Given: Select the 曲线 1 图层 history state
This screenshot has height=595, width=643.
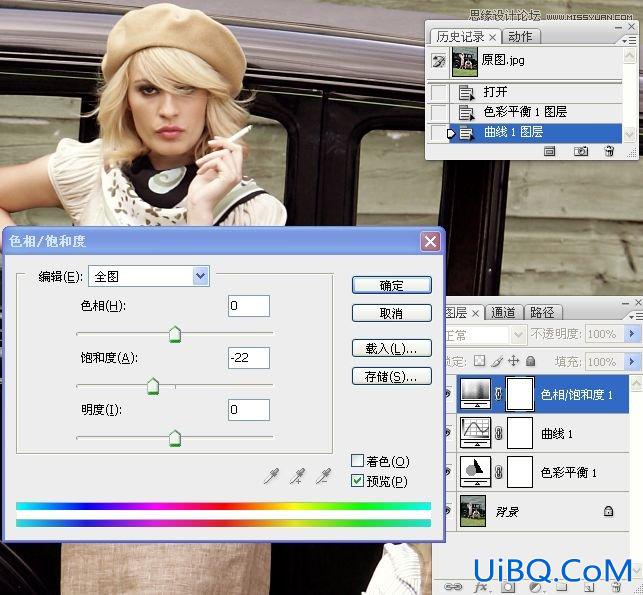Looking at the screenshot, I should (536, 132).
